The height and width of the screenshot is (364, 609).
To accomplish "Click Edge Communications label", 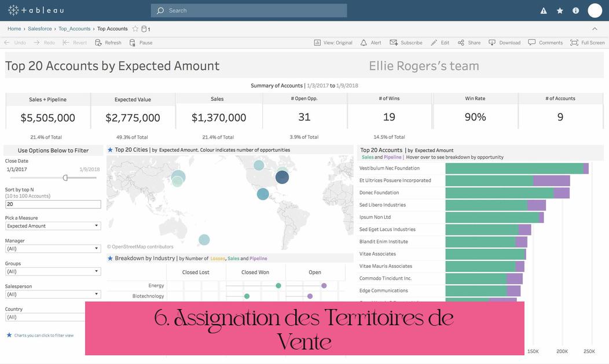I will coord(383,291).
